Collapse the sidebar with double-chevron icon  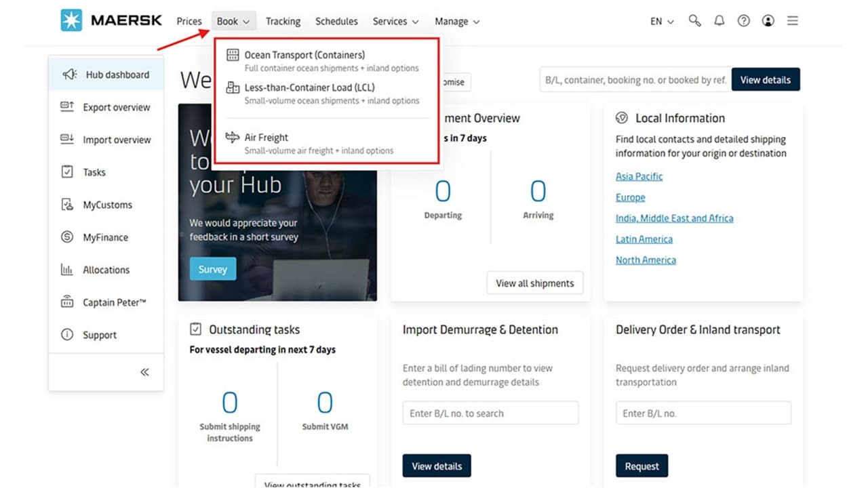144,372
